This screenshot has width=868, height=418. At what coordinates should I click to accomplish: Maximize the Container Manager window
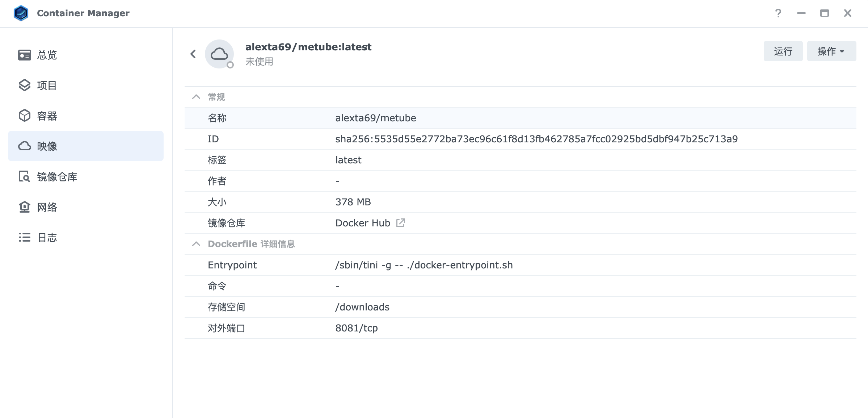824,13
